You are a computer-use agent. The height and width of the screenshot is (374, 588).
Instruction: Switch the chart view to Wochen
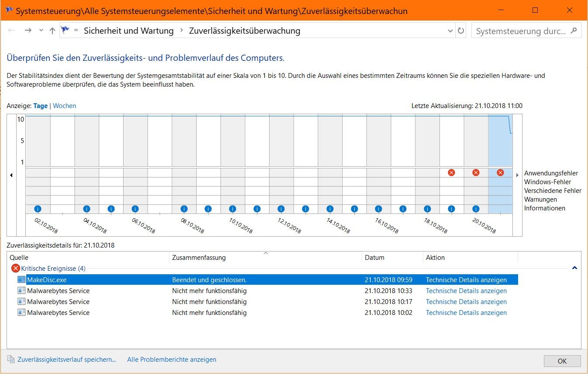[64, 106]
